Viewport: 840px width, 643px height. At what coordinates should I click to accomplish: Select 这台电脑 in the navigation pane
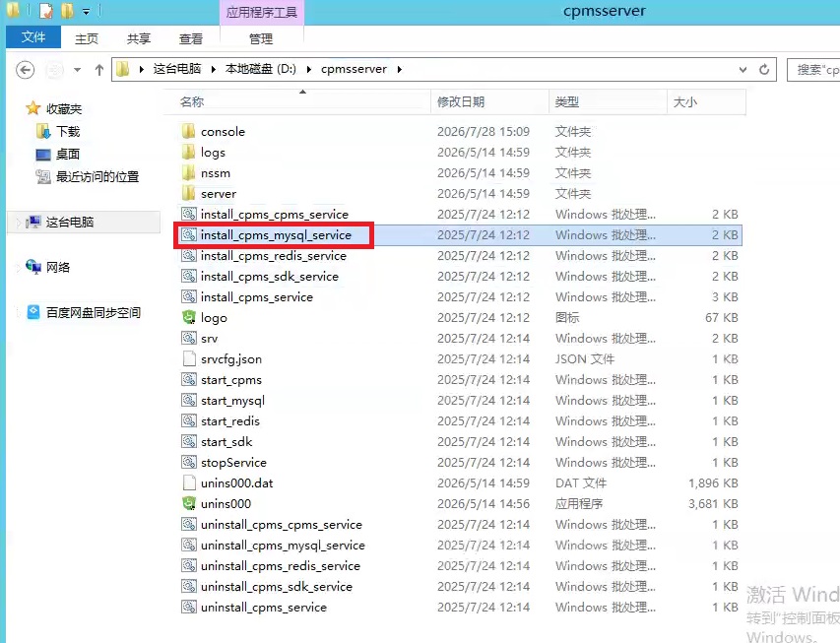[70, 222]
